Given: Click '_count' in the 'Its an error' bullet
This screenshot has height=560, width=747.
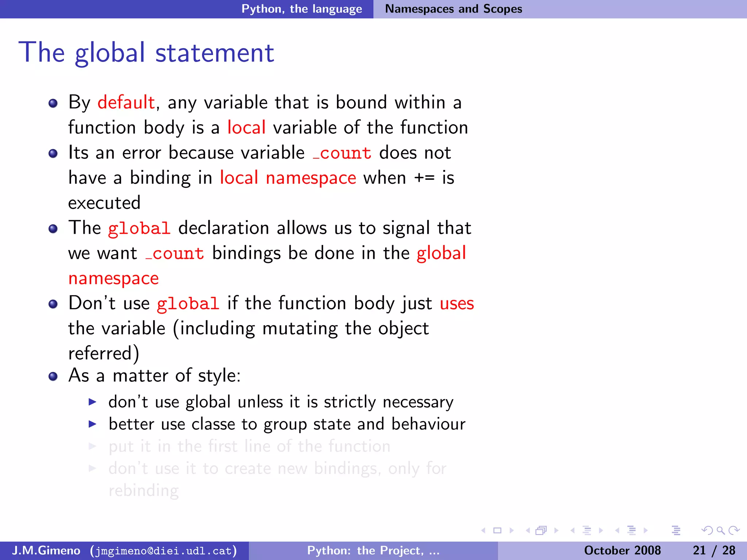Looking at the screenshot, I should tap(342, 153).
